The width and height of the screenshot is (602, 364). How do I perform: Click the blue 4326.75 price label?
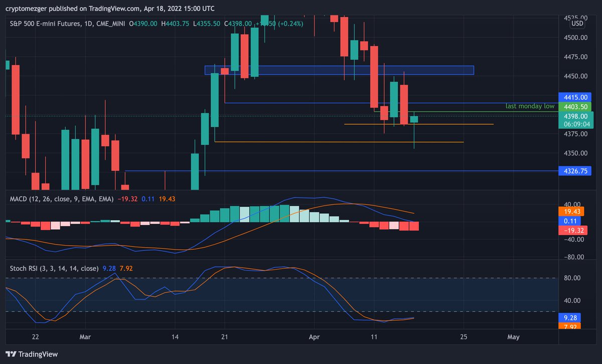[x=575, y=171]
